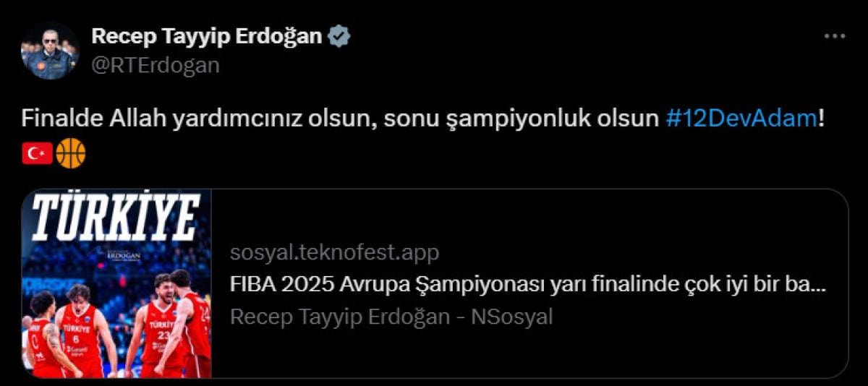868x386 pixels.
Task: Click the basketball emoji
Action: [x=71, y=153]
